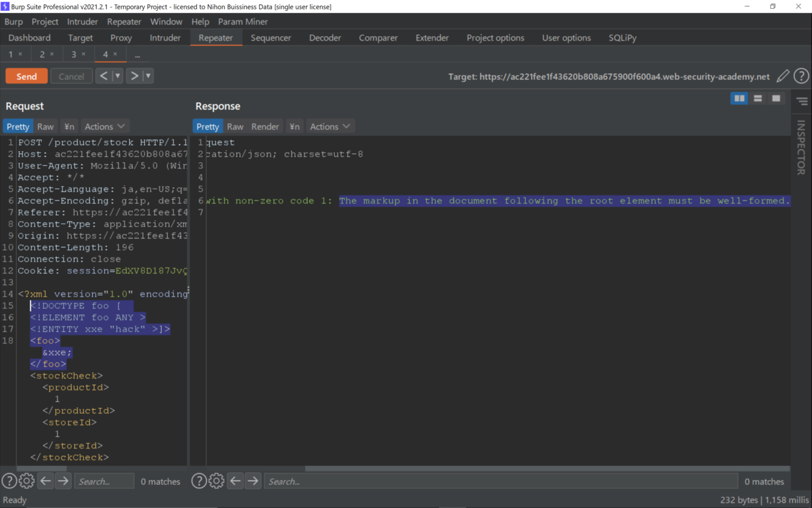Add new Repeater tab with ellipsis
Screen dimensions: 812x508
pyautogui.click(x=137, y=54)
